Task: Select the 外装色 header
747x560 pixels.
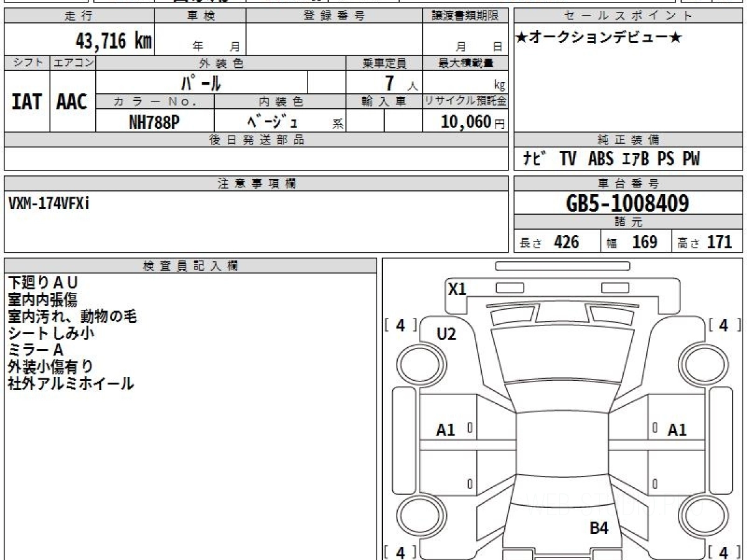Action: [221, 63]
